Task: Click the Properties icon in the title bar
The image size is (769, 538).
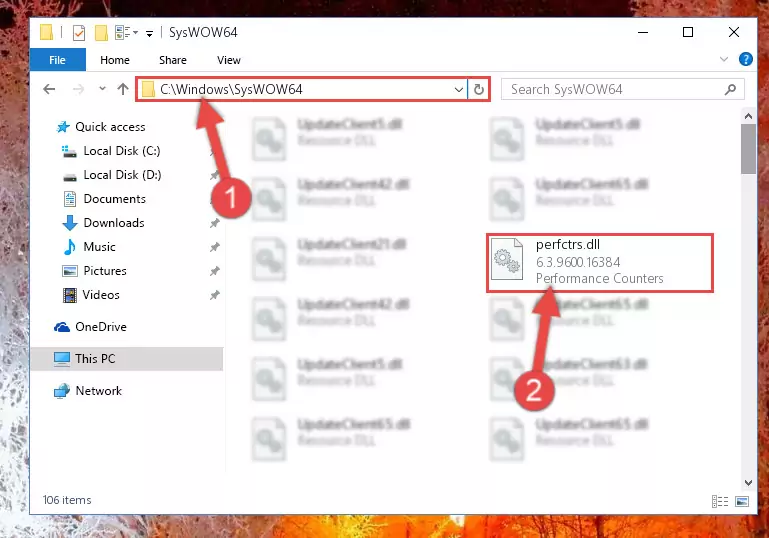Action: click(x=78, y=33)
